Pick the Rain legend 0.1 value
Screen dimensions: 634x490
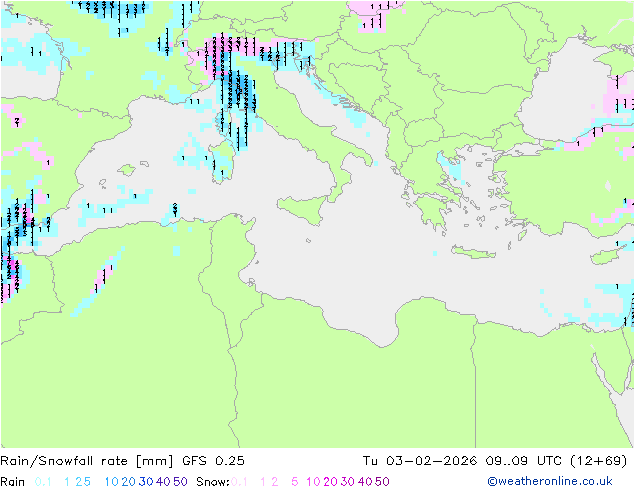(x=43, y=482)
